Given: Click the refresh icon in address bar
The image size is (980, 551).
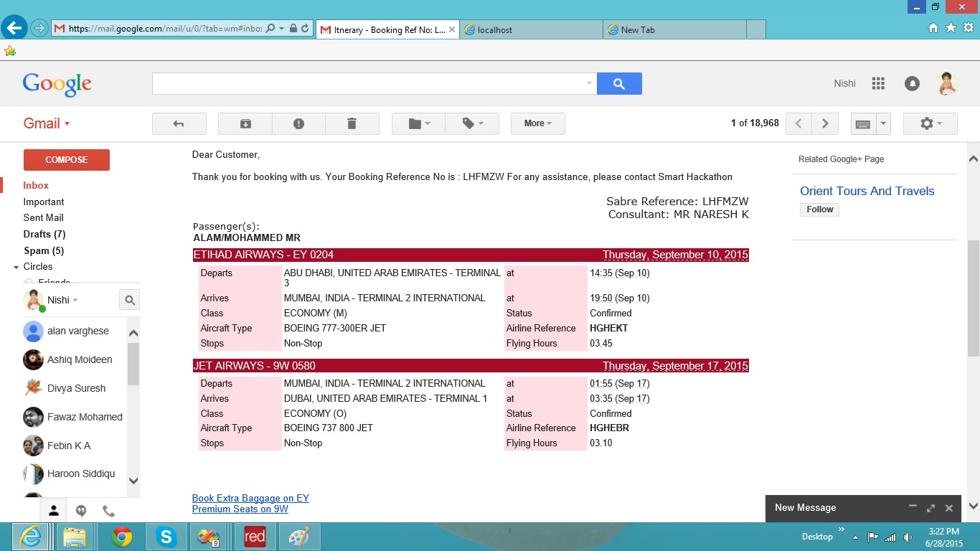Looking at the screenshot, I should [x=305, y=29].
